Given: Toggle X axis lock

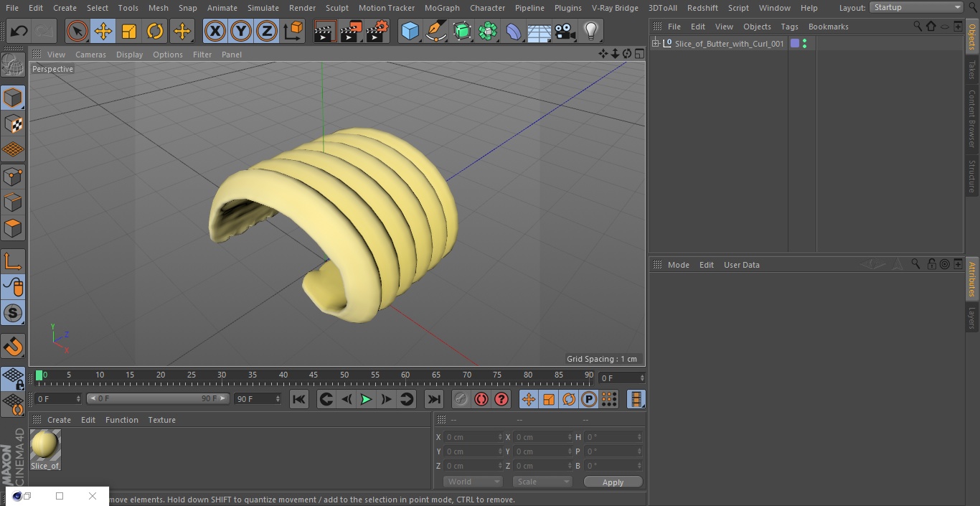Looking at the screenshot, I should (x=215, y=32).
